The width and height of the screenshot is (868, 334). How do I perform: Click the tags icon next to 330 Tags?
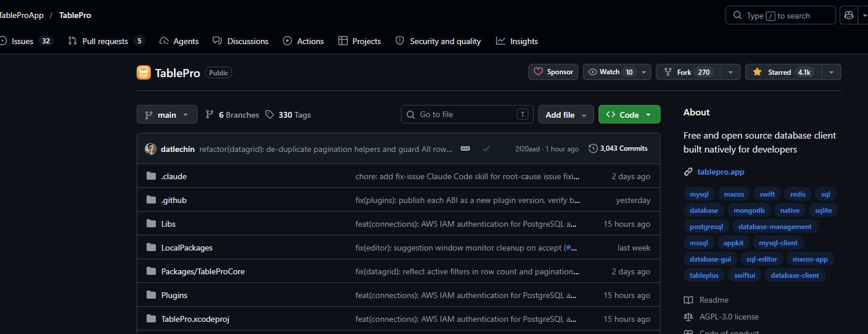click(269, 115)
